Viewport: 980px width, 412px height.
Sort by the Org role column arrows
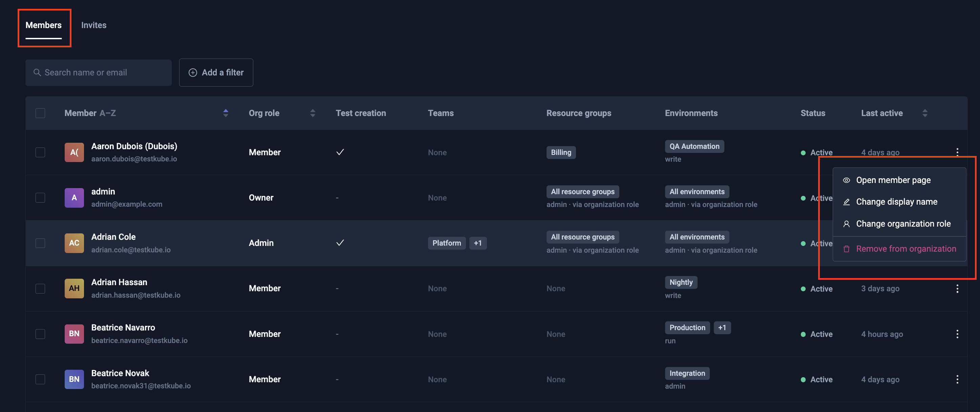[313, 113]
